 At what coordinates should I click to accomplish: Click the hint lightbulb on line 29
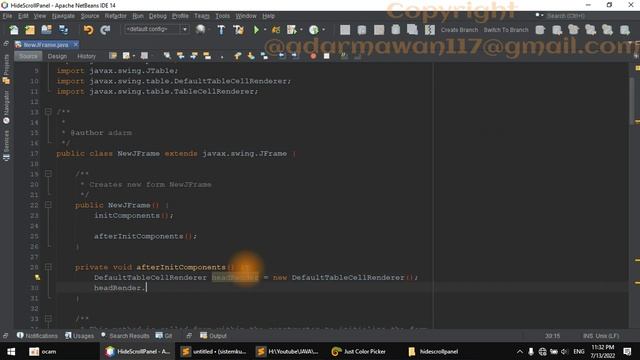pyautogui.click(x=37, y=277)
